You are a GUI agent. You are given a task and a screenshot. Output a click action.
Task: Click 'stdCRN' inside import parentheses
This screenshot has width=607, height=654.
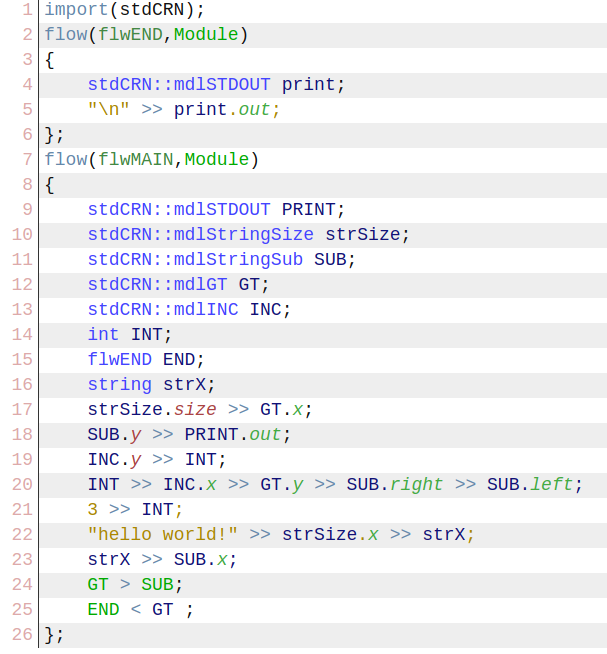click(x=152, y=10)
